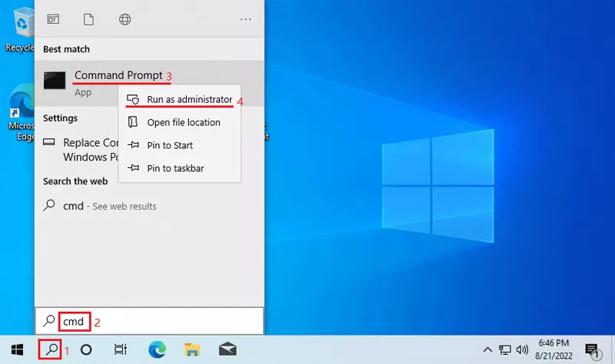Open the Mail app on the taskbar
The height and width of the screenshot is (364, 615).
coord(227,349)
